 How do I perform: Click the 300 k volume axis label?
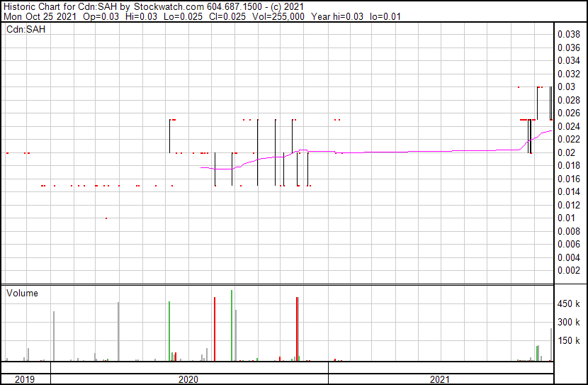point(568,323)
